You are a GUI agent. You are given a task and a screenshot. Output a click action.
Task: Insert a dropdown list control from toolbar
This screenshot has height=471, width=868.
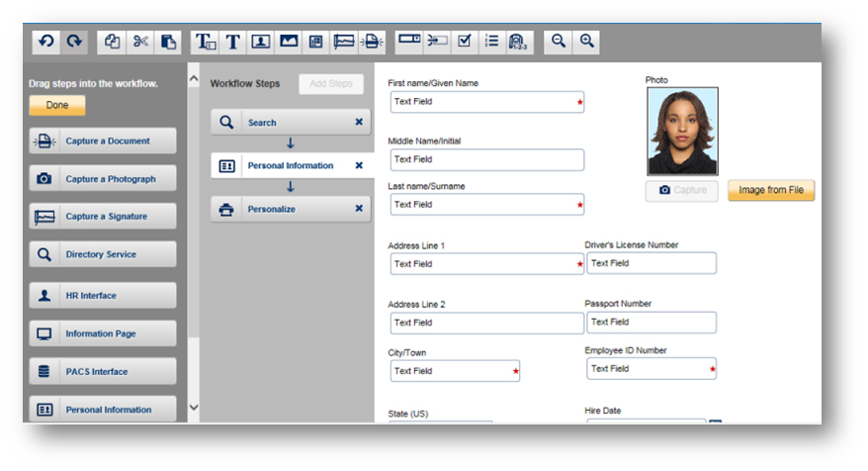[x=409, y=42]
